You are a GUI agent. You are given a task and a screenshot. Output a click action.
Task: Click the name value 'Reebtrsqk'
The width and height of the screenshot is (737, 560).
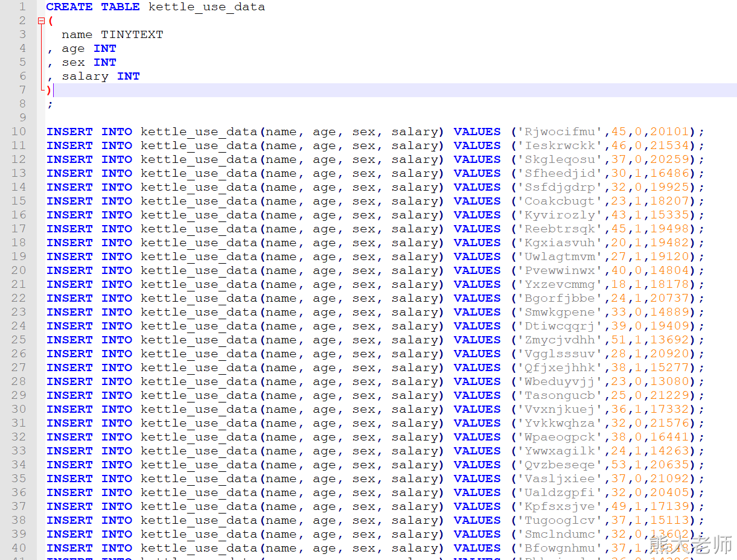click(x=560, y=229)
